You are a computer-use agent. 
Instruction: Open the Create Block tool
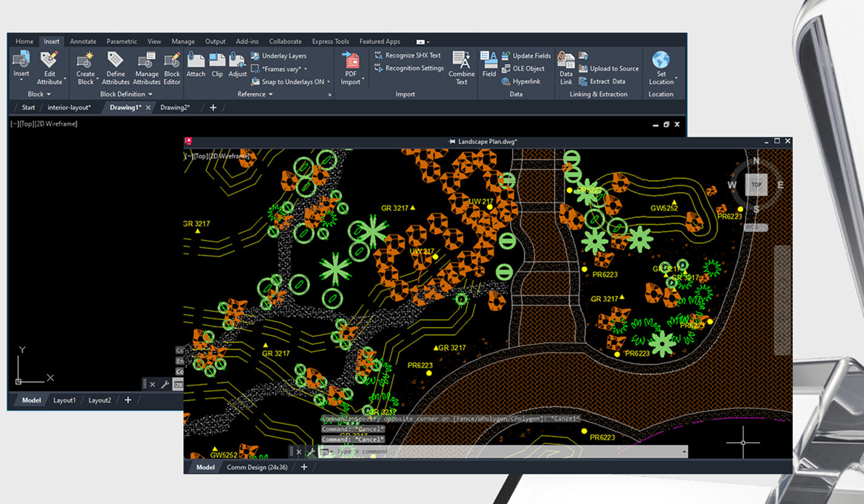[x=85, y=61]
